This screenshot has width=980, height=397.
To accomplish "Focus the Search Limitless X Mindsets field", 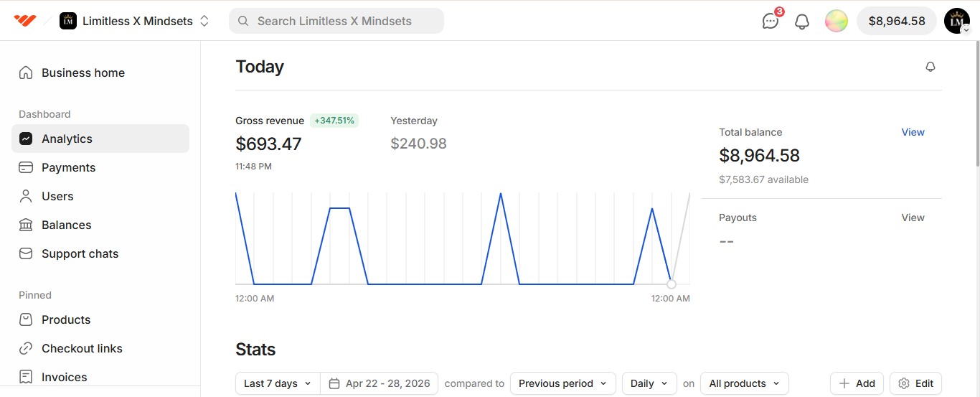I will (336, 21).
